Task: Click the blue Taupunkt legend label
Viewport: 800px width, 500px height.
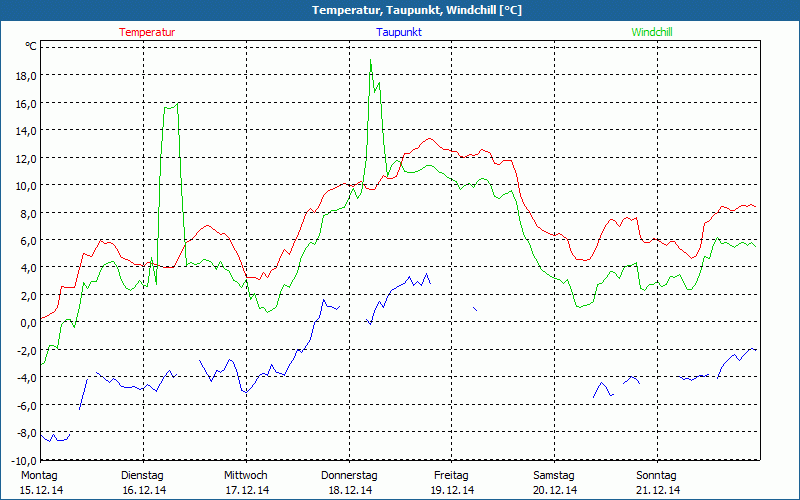Action: pyautogui.click(x=399, y=32)
